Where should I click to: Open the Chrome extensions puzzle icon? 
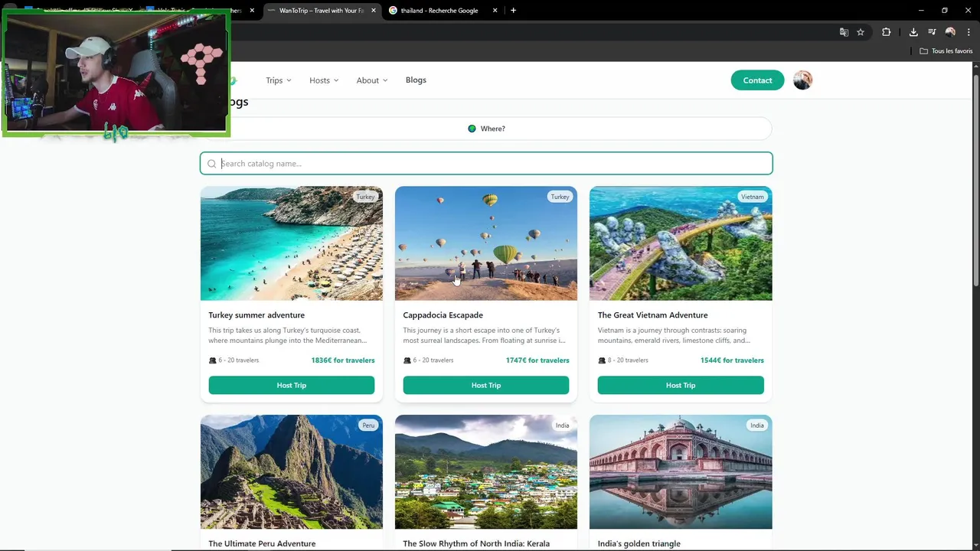[x=887, y=32]
